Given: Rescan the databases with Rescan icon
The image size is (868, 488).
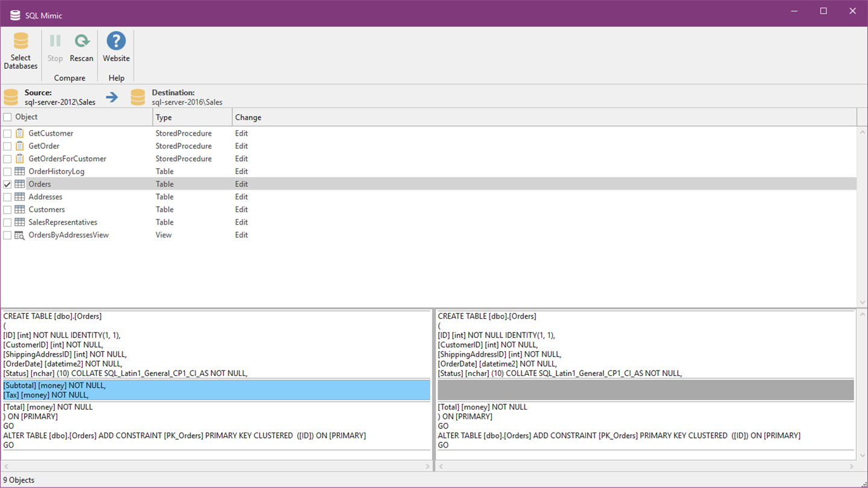Looking at the screenshot, I should click(81, 41).
